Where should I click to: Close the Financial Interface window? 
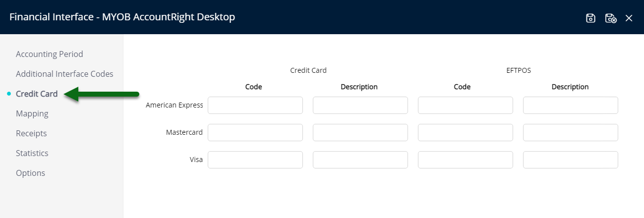629,18
